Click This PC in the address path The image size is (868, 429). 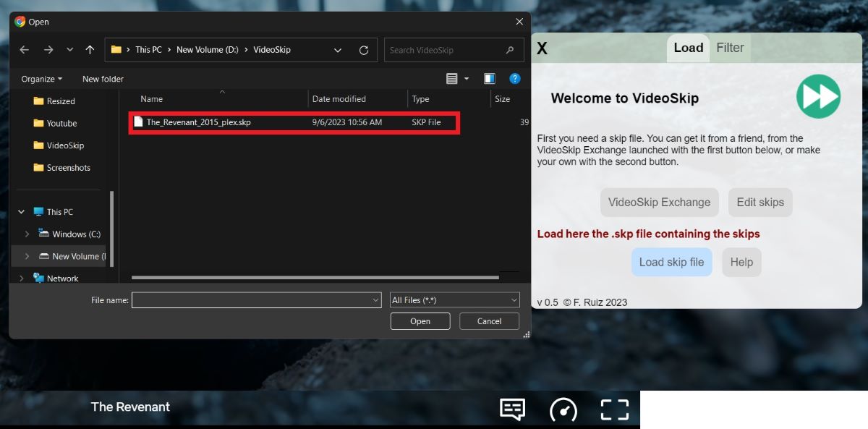coord(148,50)
